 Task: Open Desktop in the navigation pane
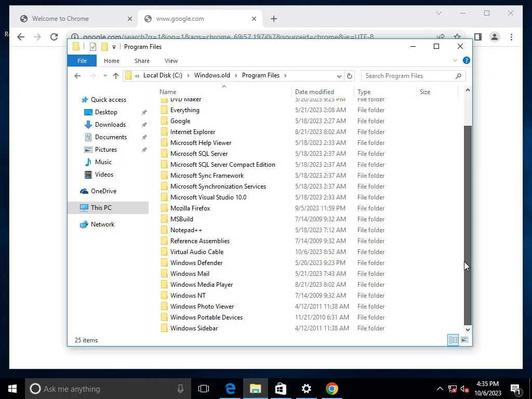(106, 112)
